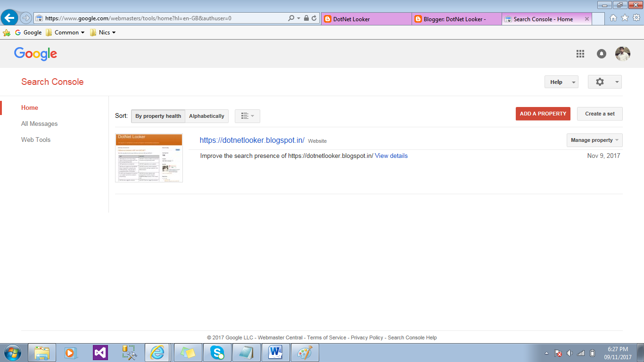Open the Google favorites bar shortcut

point(28,33)
